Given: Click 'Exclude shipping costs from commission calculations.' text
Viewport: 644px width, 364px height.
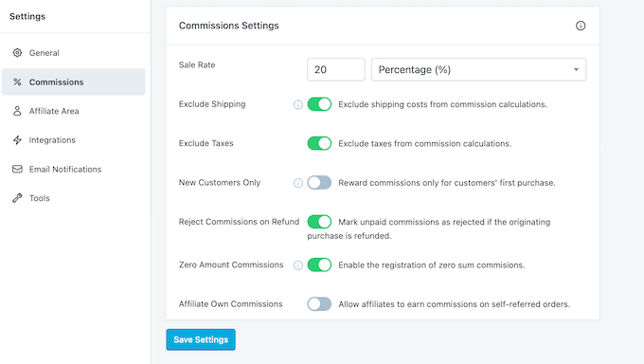Looking at the screenshot, I should coord(442,104).
